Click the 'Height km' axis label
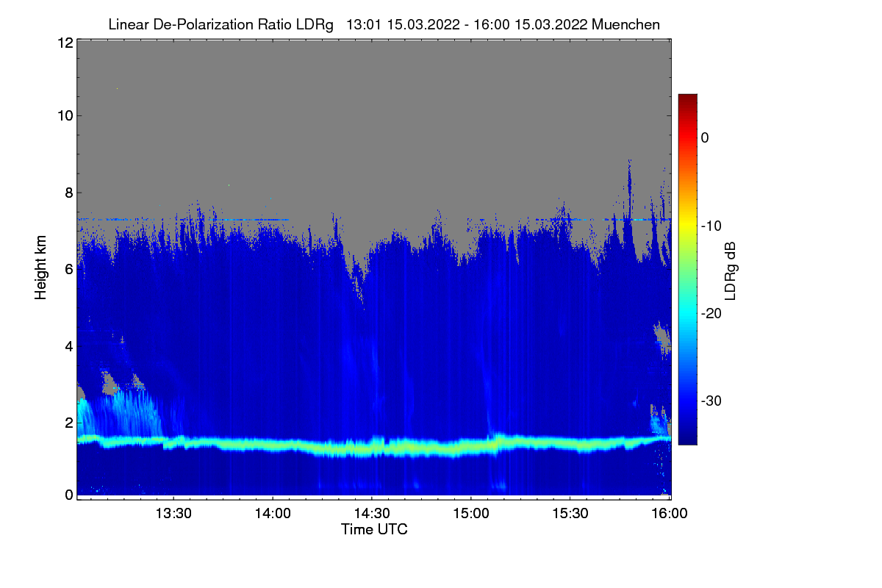882x588 pixels. 41,268
